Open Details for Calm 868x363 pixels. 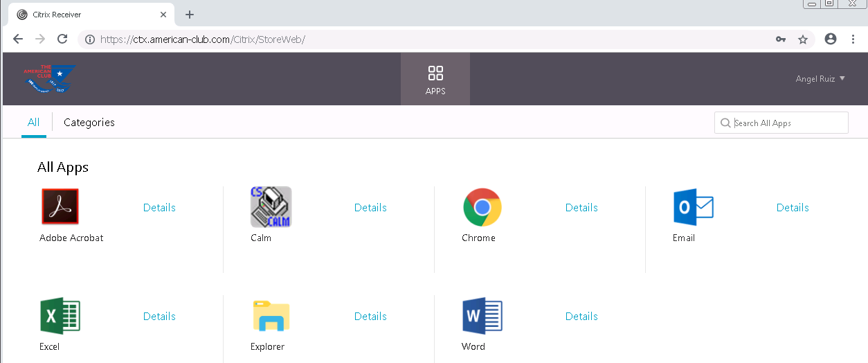[x=370, y=207]
